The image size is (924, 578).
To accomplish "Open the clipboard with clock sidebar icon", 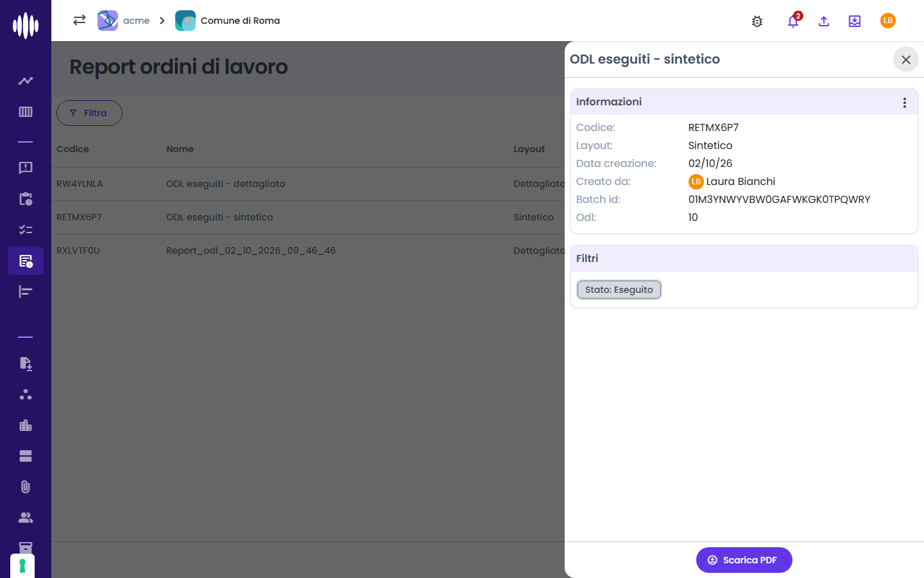I will pos(26,199).
